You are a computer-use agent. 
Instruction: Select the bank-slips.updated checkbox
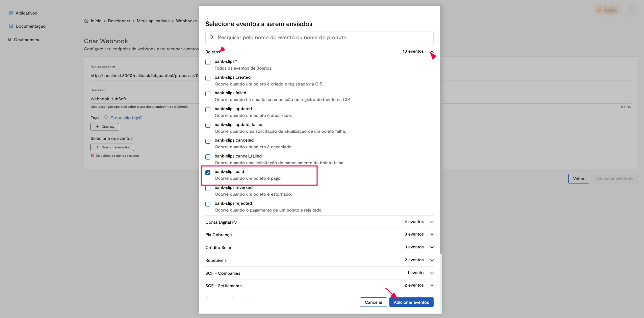(208, 109)
